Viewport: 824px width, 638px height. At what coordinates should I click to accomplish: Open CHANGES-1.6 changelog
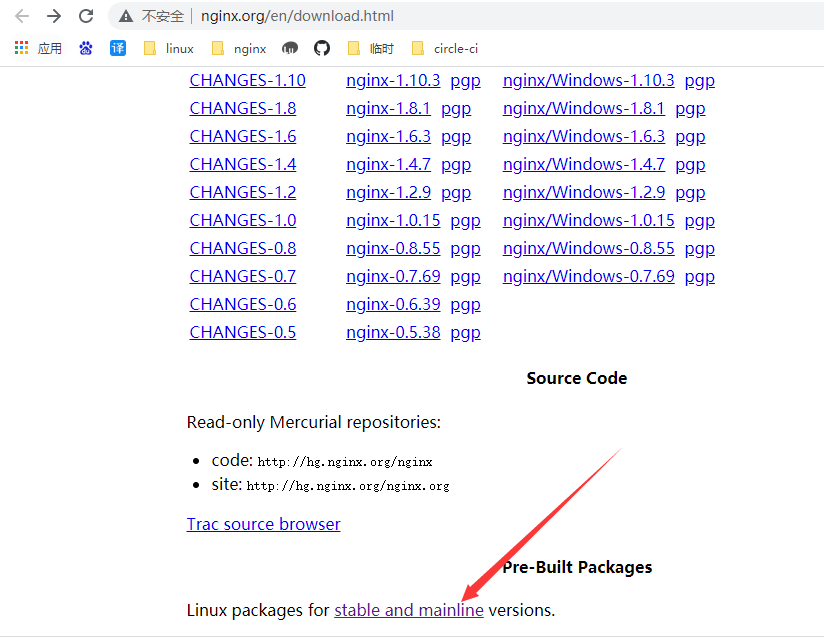point(243,136)
